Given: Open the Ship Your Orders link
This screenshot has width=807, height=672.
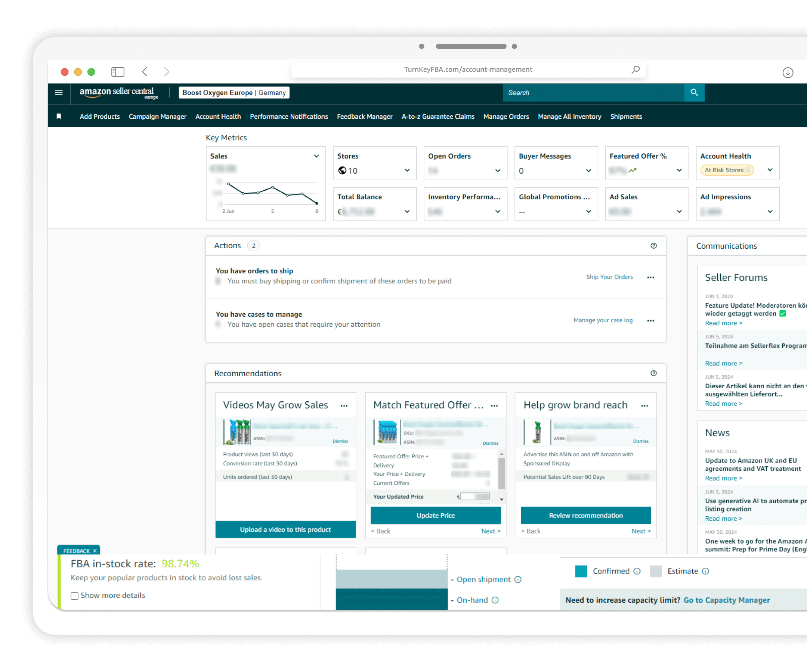Looking at the screenshot, I should (x=609, y=277).
